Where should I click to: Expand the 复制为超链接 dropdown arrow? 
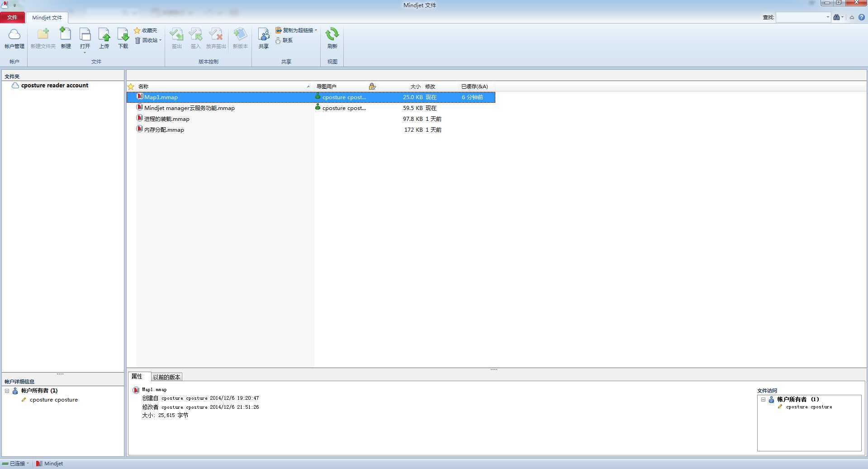pos(316,30)
